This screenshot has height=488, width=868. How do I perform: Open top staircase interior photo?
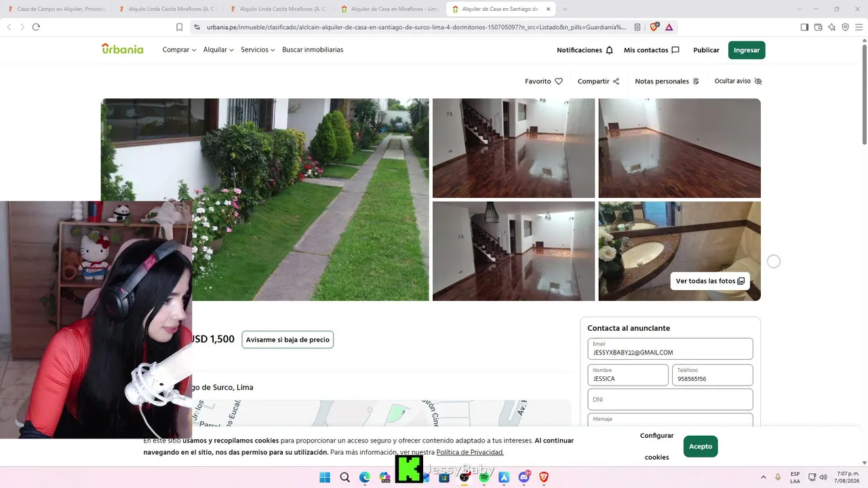pos(513,148)
